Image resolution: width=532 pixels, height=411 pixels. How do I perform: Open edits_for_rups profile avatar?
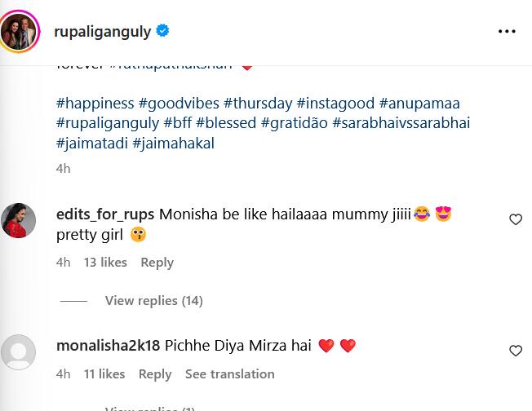19,220
